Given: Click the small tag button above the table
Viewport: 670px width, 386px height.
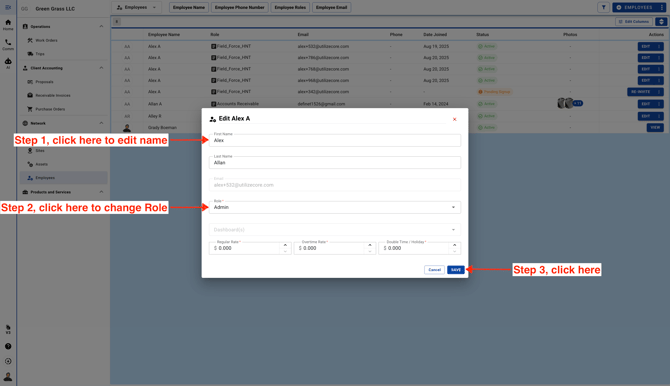Looking at the screenshot, I should [117, 21].
